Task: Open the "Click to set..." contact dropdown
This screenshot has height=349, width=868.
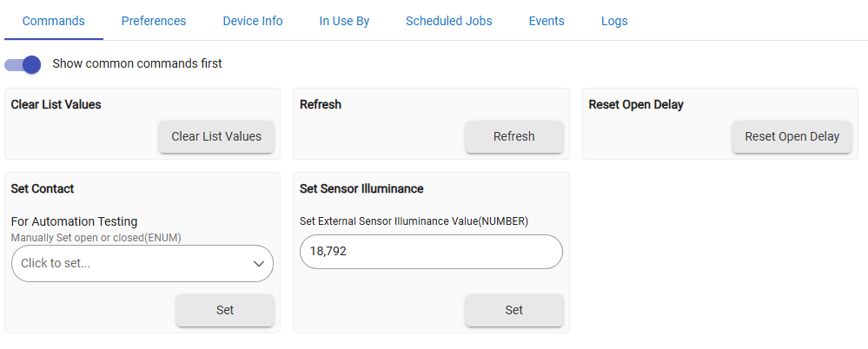Action: (130, 263)
